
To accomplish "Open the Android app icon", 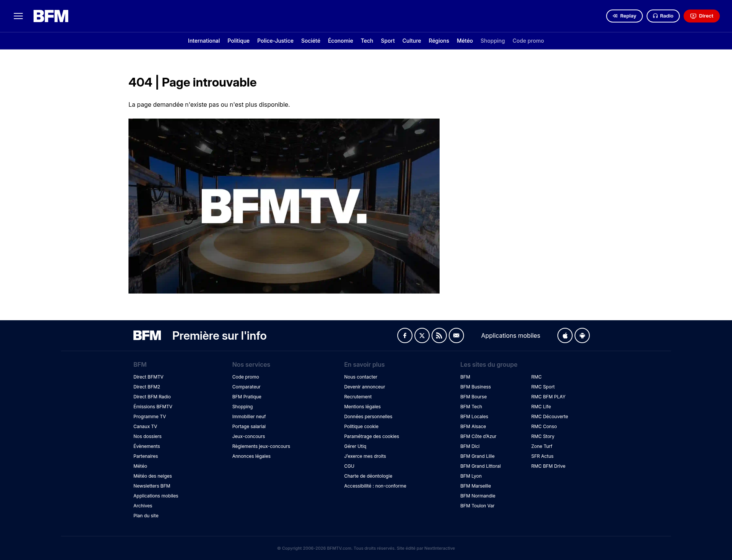I will pyautogui.click(x=582, y=335).
